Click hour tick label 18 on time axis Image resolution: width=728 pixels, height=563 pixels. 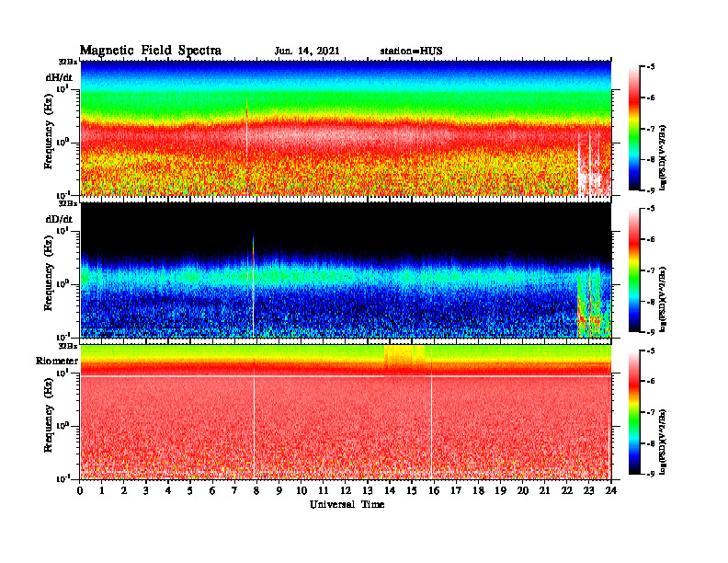tap(478, 491)
